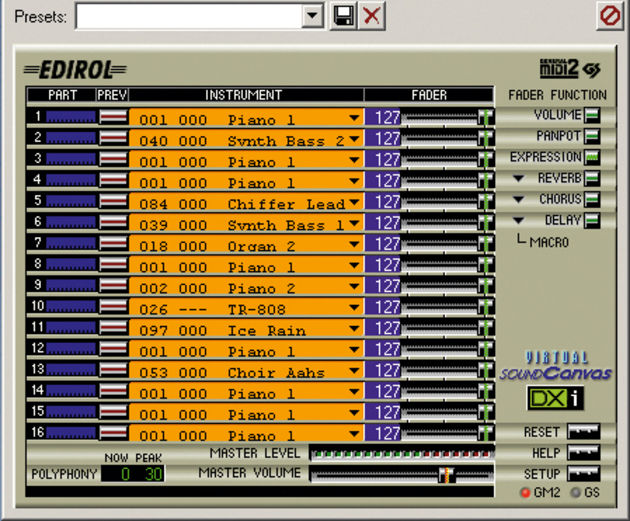Set fader function to EXPRESSION
Screen dimensions: 630x521
click(x=592, y=157)
